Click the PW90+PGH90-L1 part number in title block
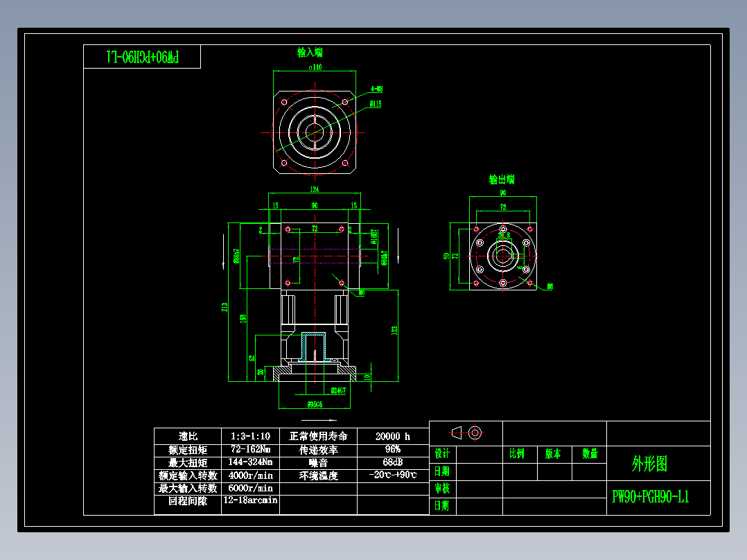This screenshot has width=747, height=560. pyautogui.click(x=649, y=496)
